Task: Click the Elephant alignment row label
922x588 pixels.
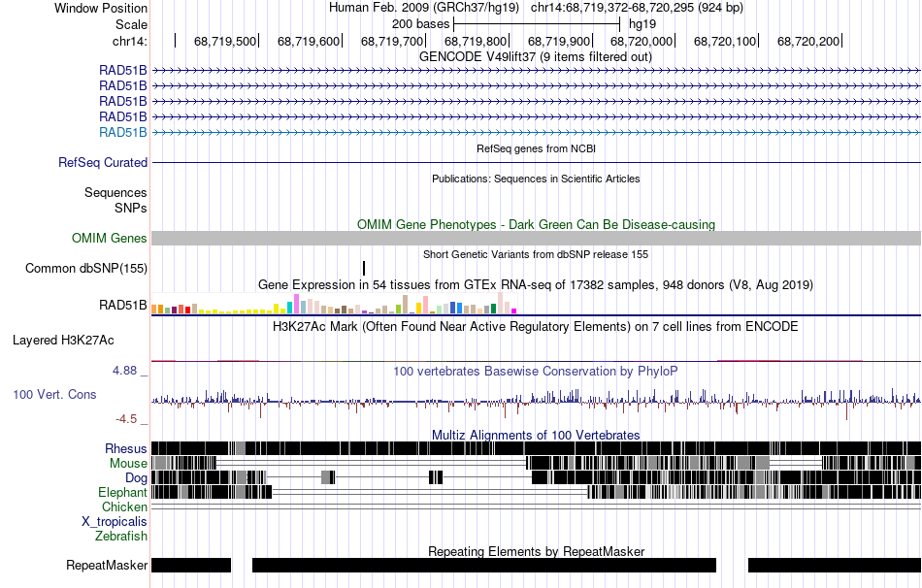Action: click(122, 492)
